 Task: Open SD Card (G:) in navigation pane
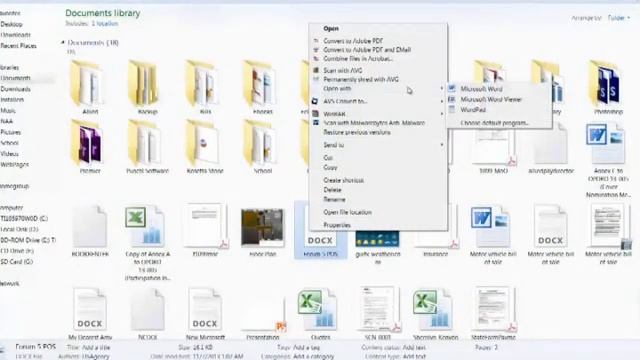(16, 262)
